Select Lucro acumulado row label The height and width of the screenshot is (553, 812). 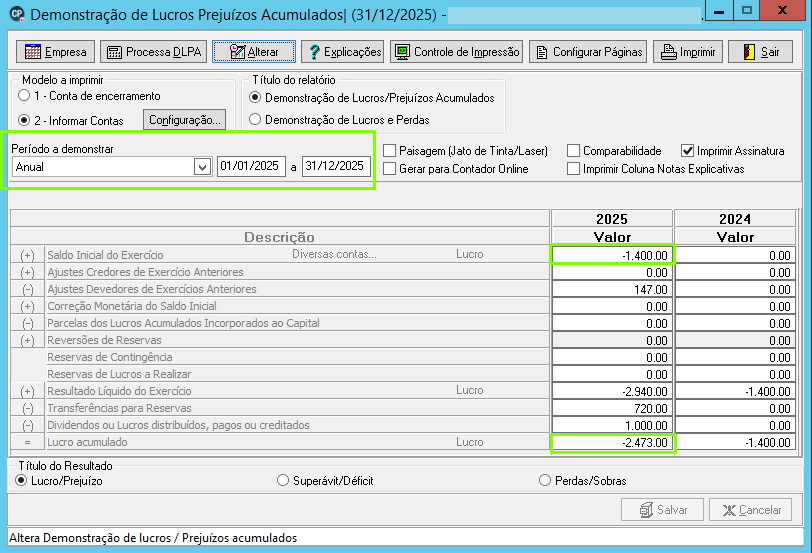87,442
